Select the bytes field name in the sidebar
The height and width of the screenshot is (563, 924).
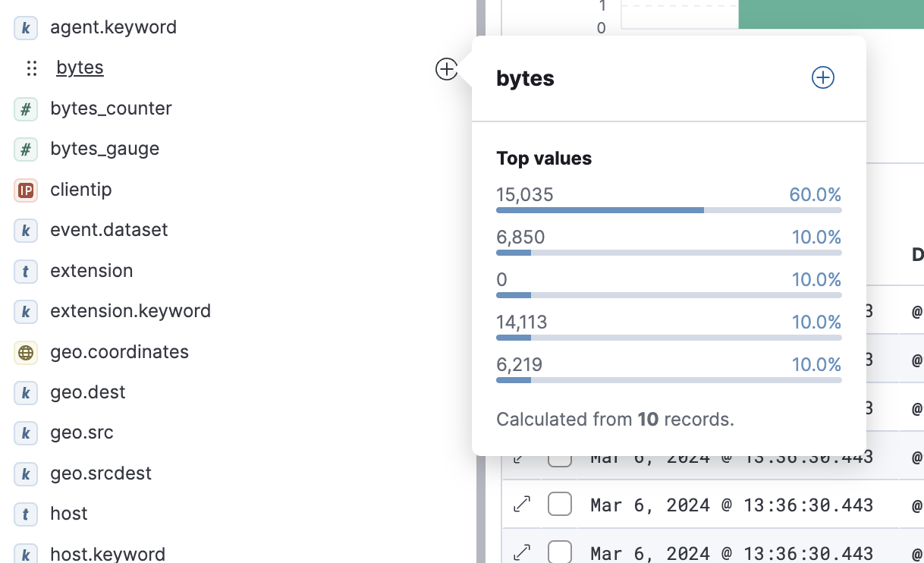[x=80, y=68]
